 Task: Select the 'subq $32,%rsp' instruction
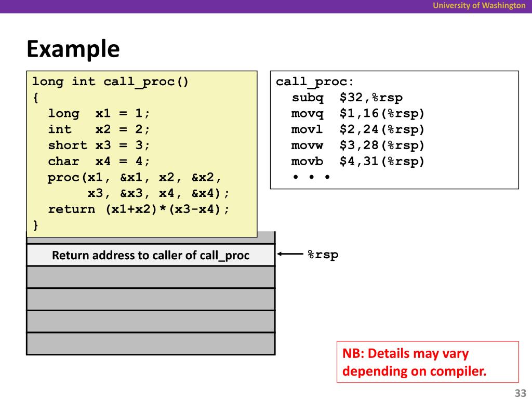click(347, 98)
